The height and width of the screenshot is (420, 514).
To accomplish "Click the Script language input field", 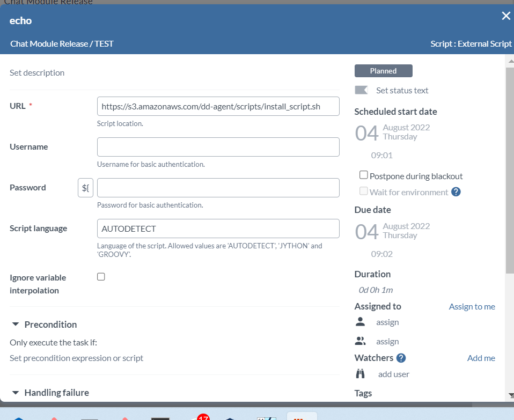I will coord(218,229).
